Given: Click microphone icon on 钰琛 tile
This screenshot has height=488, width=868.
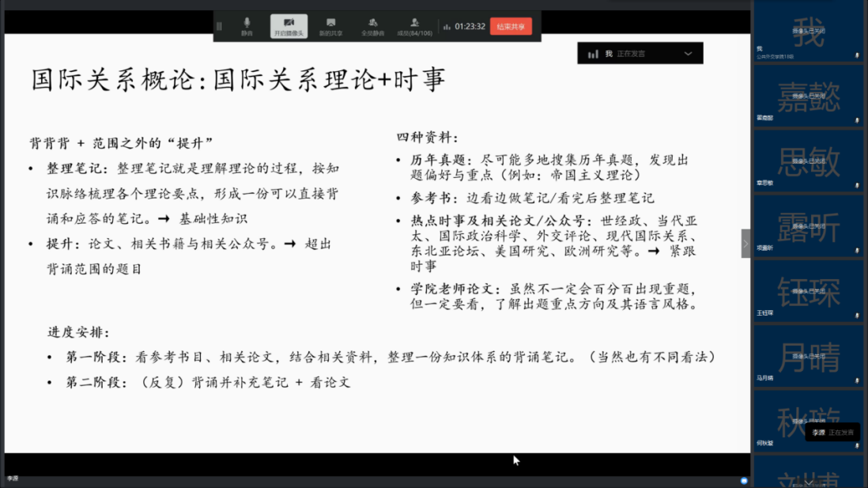Looking at the screenshot, I should coord(857,314).
